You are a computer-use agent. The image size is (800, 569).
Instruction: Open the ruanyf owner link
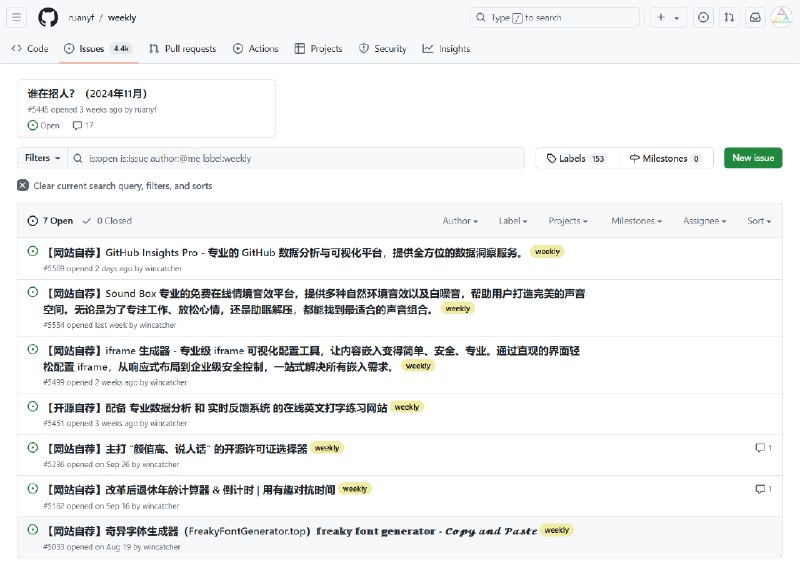[x=81, y=18]
